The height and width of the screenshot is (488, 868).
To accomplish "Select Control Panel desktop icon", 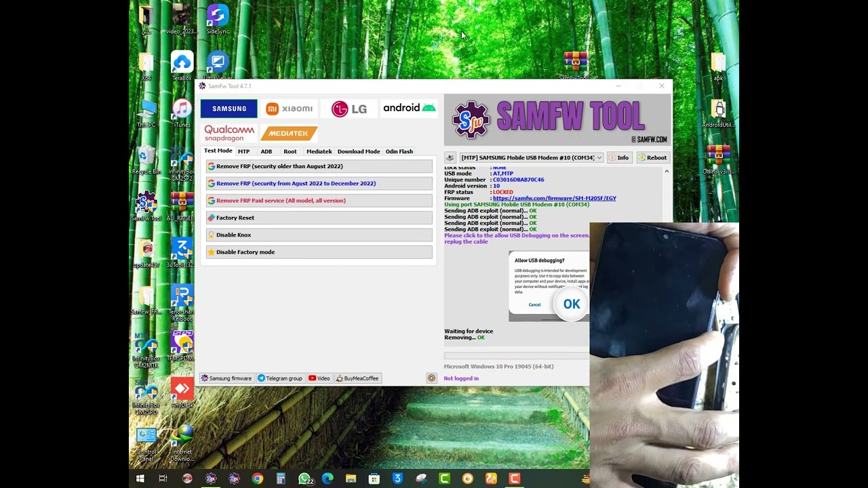I will point(146,443).
